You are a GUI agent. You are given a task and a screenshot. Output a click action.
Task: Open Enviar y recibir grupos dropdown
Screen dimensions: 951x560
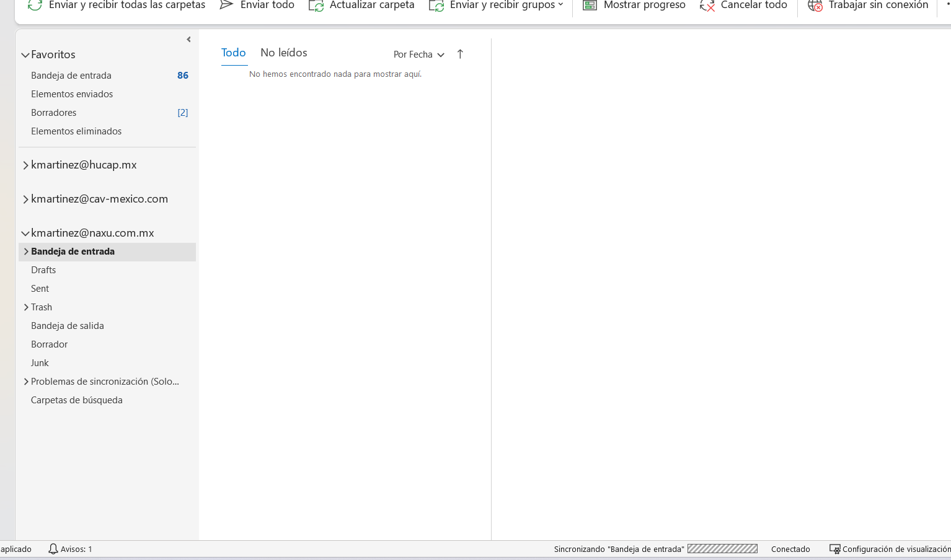(x=560, y=5)
